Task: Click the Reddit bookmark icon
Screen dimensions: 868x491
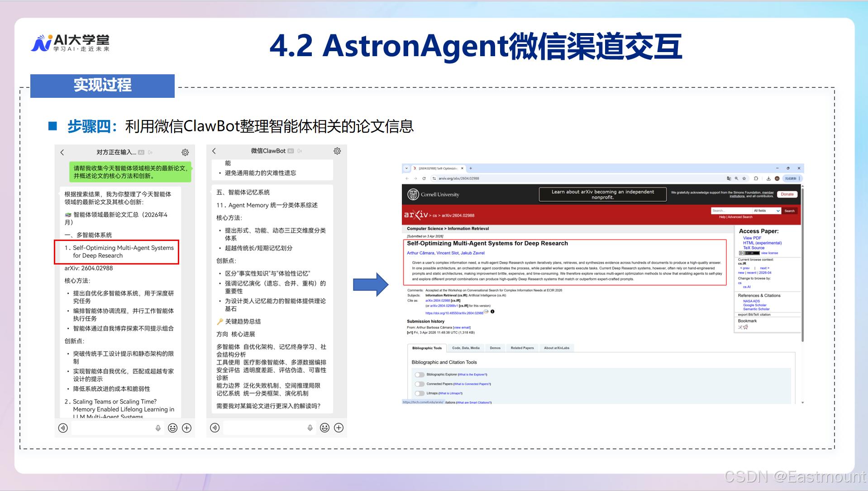Action: click(x=745, y=327)
